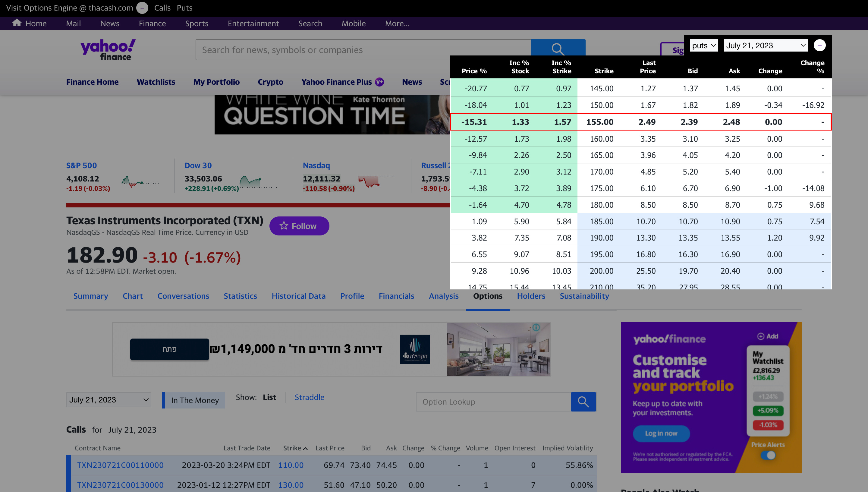The width and height of the screenshot is (868, 492).
Task: Open Watchlists navigation link
Action: pos(156,82)
